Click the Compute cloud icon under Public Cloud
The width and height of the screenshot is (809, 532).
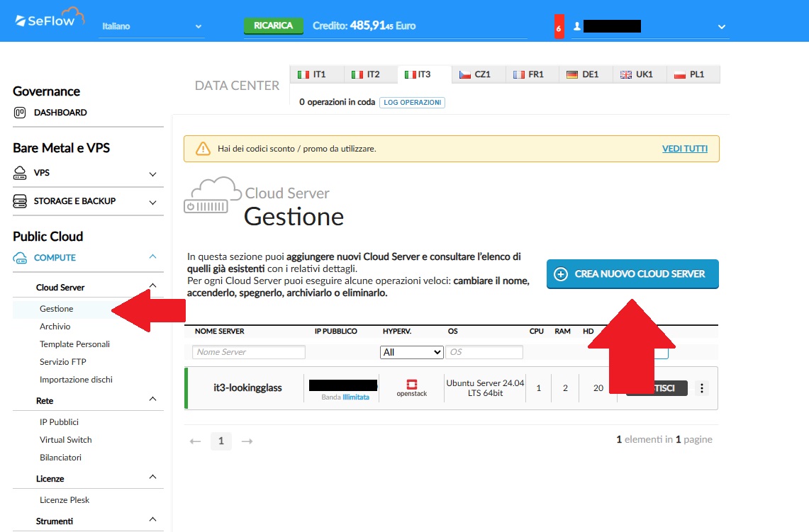[21, 259]
